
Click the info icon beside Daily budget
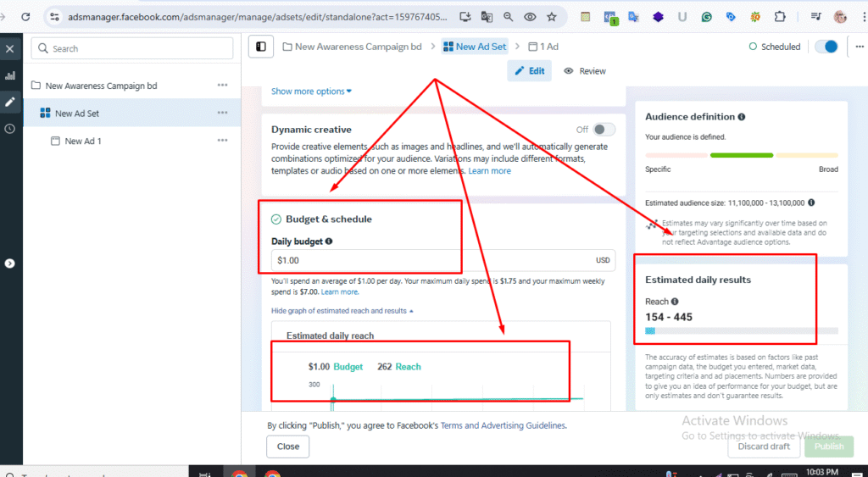[x=329, y=241]
